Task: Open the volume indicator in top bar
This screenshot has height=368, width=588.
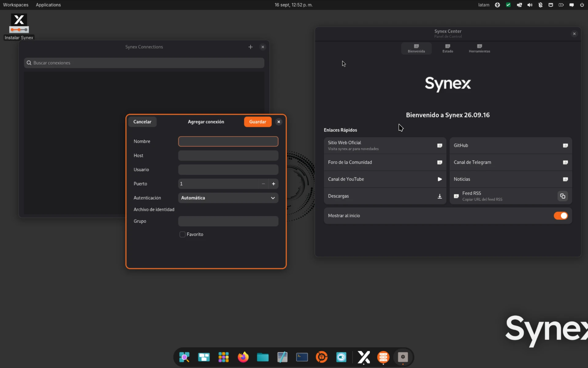Action: [530, 5]
